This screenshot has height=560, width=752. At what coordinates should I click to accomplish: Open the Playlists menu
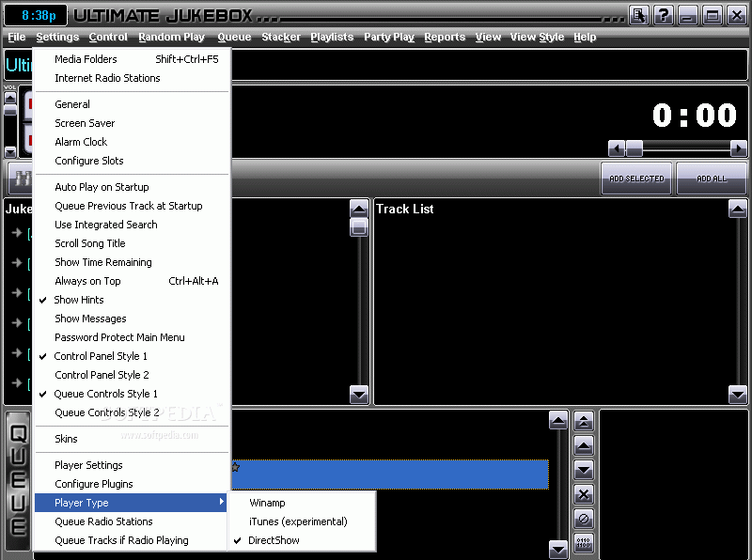(x=332, y=37)
